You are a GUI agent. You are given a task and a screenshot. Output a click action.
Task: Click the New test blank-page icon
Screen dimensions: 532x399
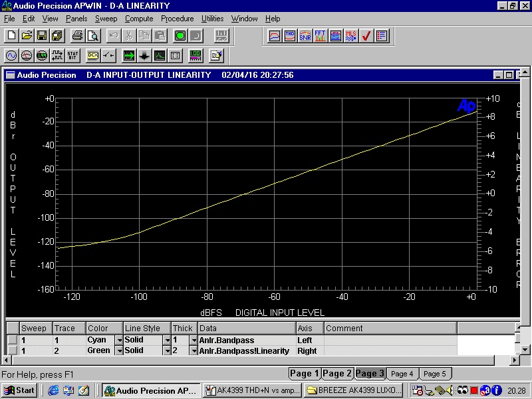tap(11, 36)
